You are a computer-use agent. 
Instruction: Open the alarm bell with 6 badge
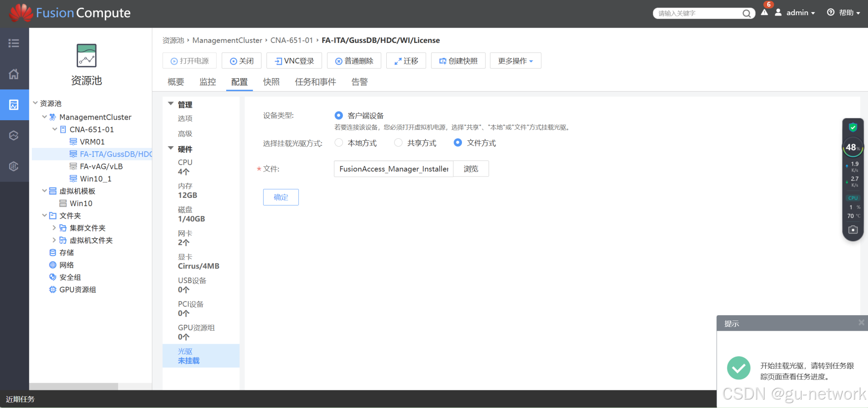pyautogui.click(x=765, y=12)
